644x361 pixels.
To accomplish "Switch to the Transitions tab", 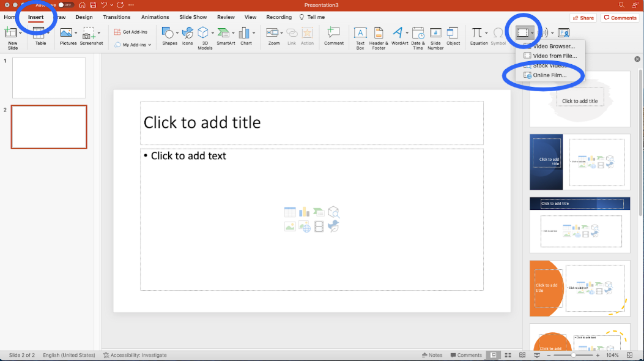I will coord(116,17).
